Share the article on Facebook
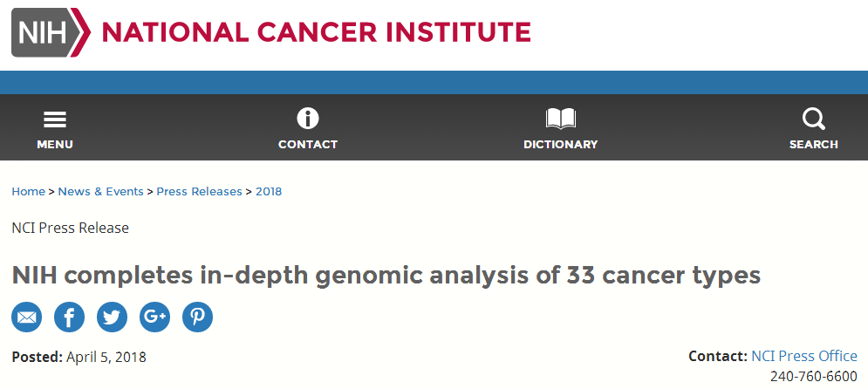This screenshot has width=868, height=389. [69, 317]
